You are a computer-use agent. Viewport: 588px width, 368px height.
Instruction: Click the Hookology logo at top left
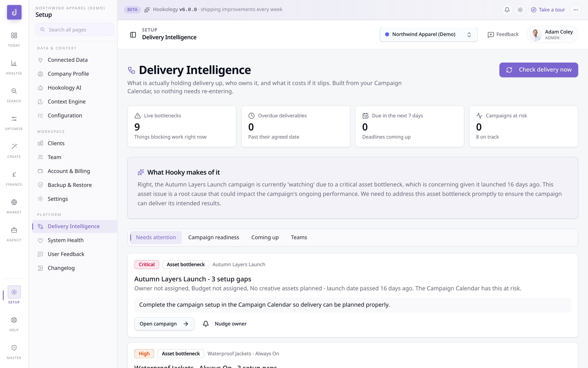[x=14, y=12]
